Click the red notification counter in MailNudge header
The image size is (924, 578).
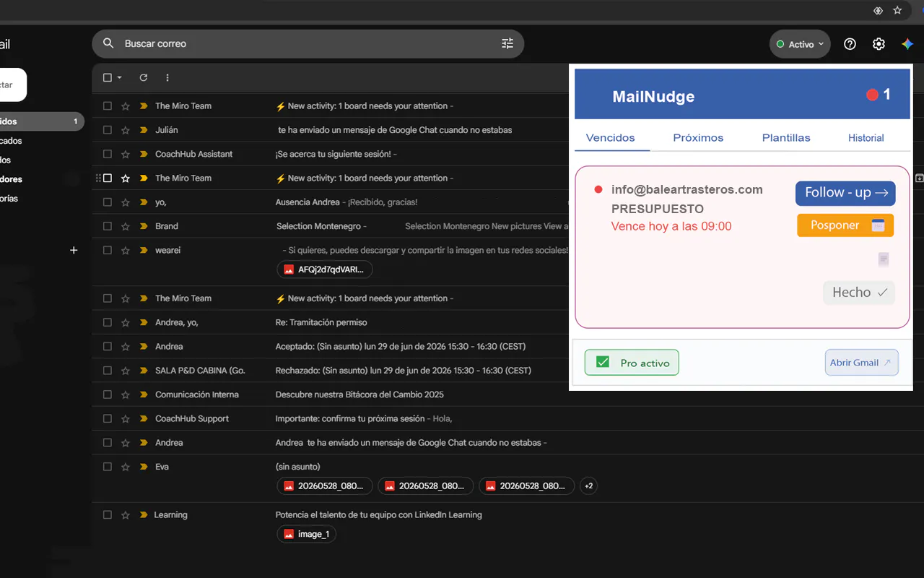(x=878, y=95)
